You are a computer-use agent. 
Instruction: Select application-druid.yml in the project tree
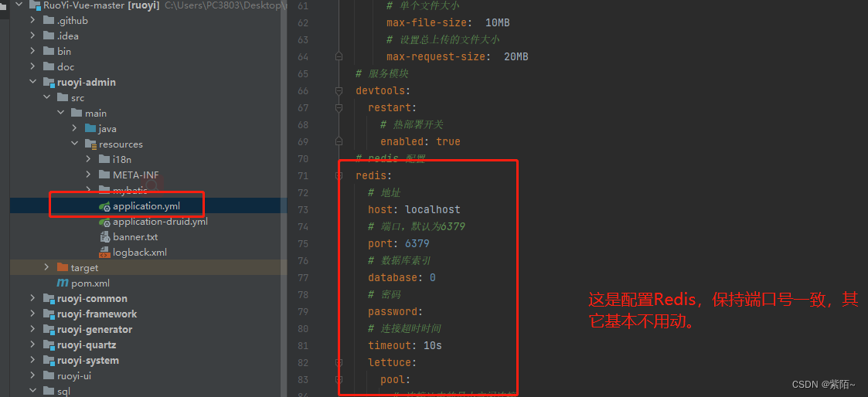(x=160, y=222)
